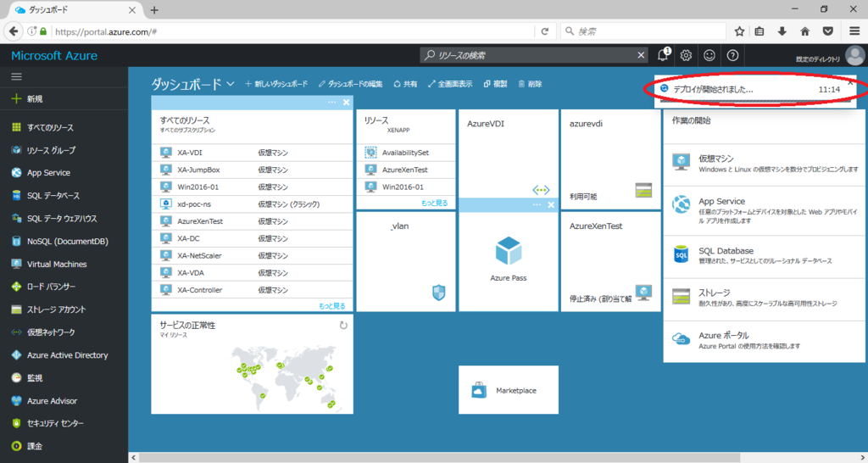The image size is (868, 463).
Task: Toggle the hamburger sidebar menu
Action: (x=17, y=76)
